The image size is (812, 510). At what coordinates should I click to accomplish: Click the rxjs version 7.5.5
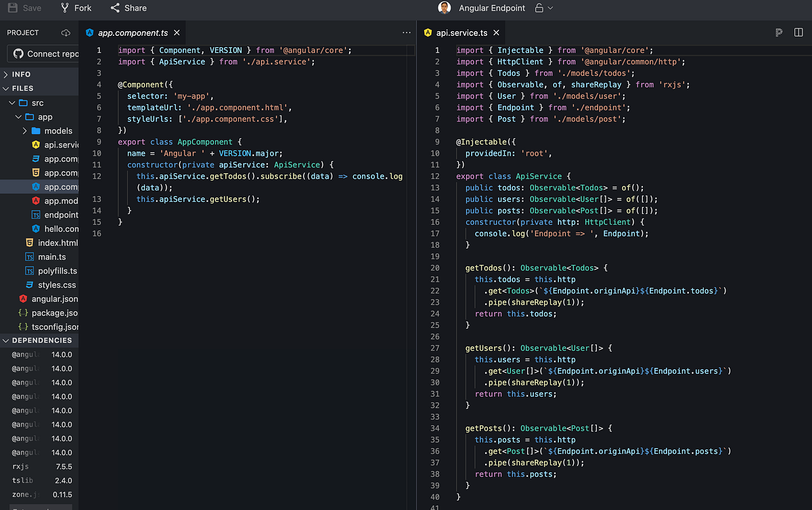(x=64, y=467)
